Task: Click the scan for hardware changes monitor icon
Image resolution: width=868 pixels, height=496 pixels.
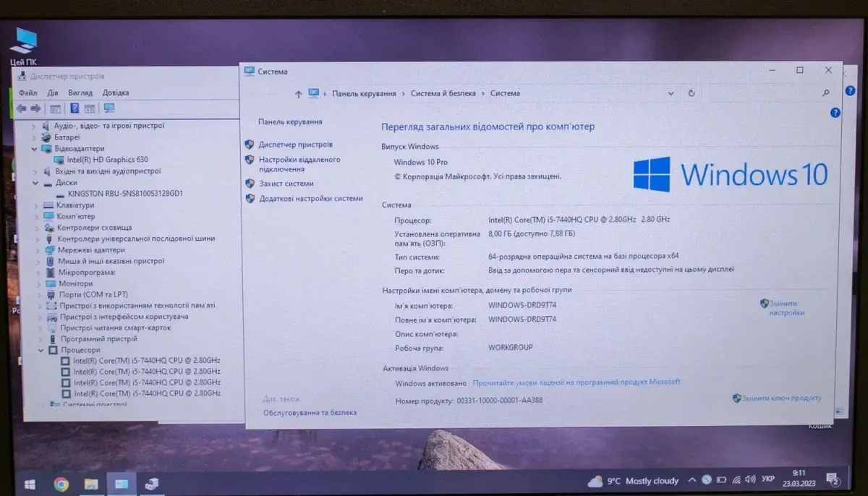Action: click(109, 108)
